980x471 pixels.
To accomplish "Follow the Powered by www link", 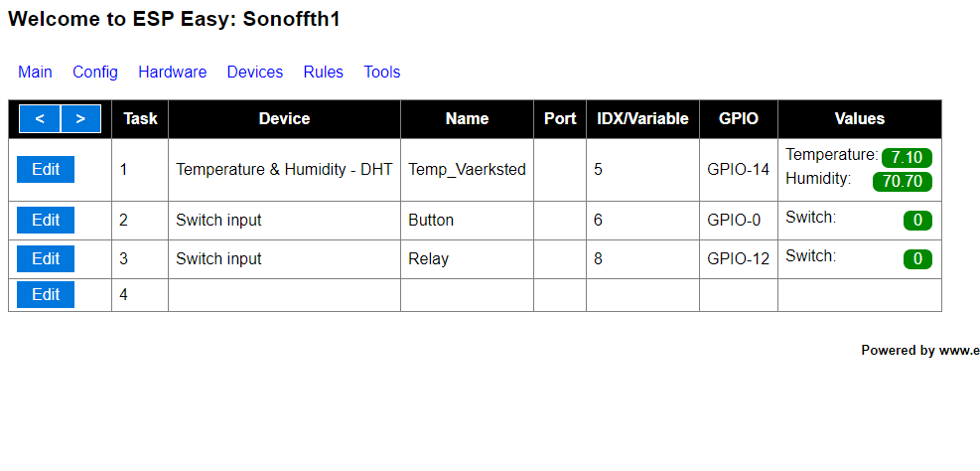I will coord(920,350).
